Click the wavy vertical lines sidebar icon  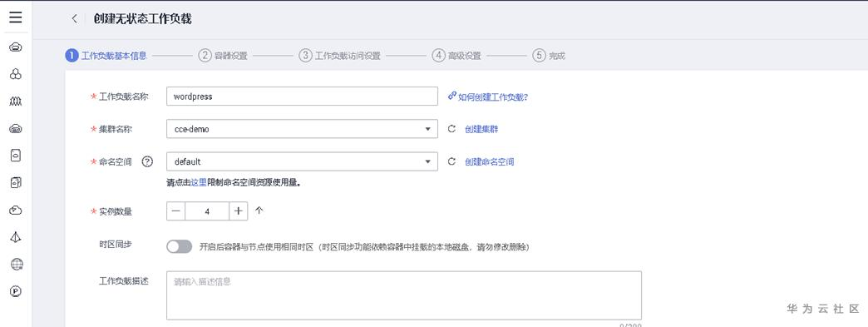pos(16,102)
